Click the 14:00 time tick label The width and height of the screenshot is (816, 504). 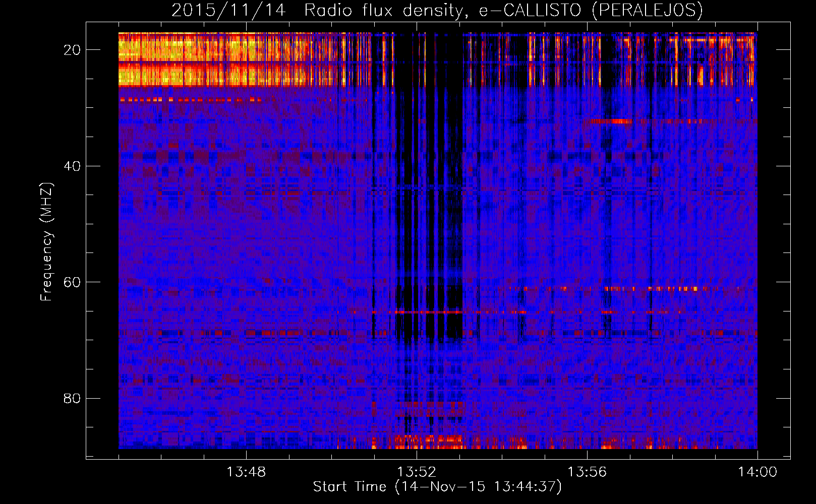[x=757, y=472]
